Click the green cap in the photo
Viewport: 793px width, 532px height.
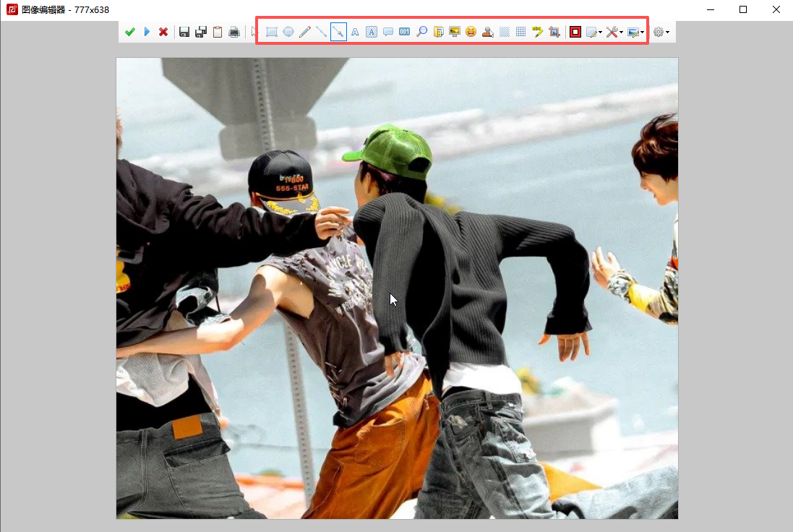pyautogui.click(x=390, y=148)
